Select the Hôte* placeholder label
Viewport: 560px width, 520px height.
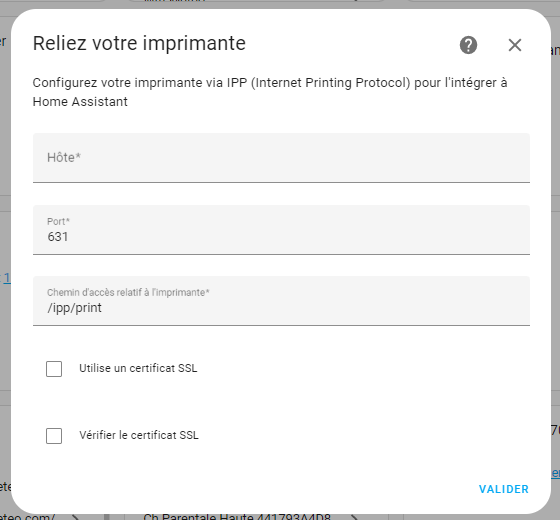64,158
